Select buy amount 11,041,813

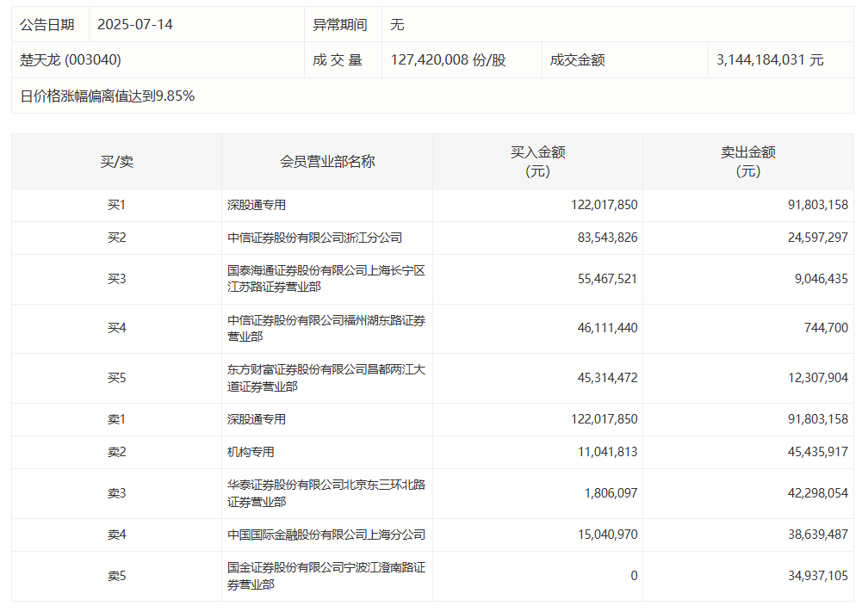point(607,452)
